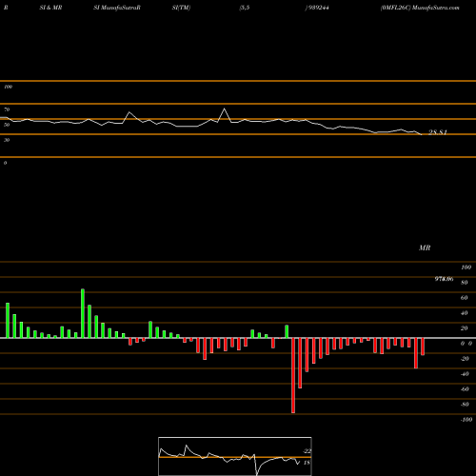The image size is (476, 476).
Task: Click the highest RSI line peak
Action: point(225,109)
